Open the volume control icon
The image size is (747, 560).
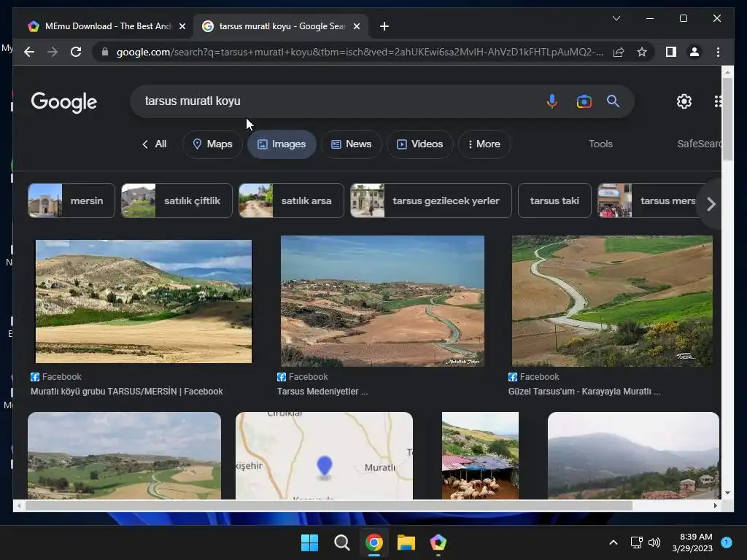click(654, 542)
